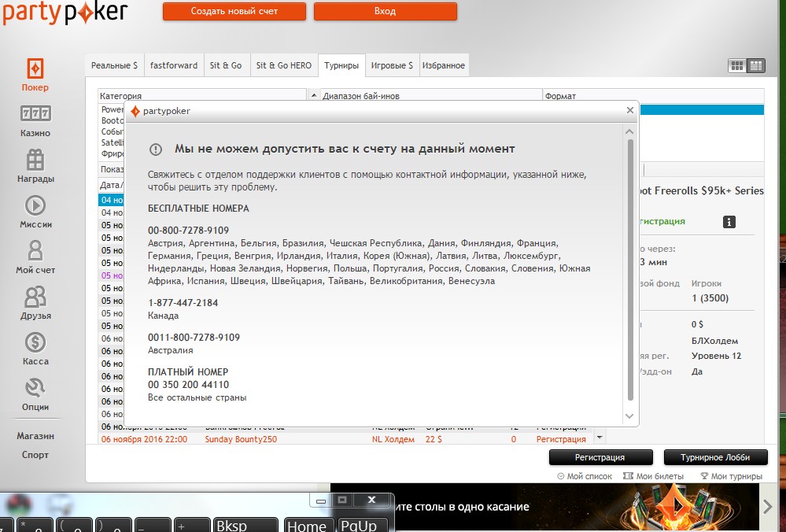This screenshot has width=786, height=532.
Task: Click the next arrow on bottom banner
Action: click(767, 507)
